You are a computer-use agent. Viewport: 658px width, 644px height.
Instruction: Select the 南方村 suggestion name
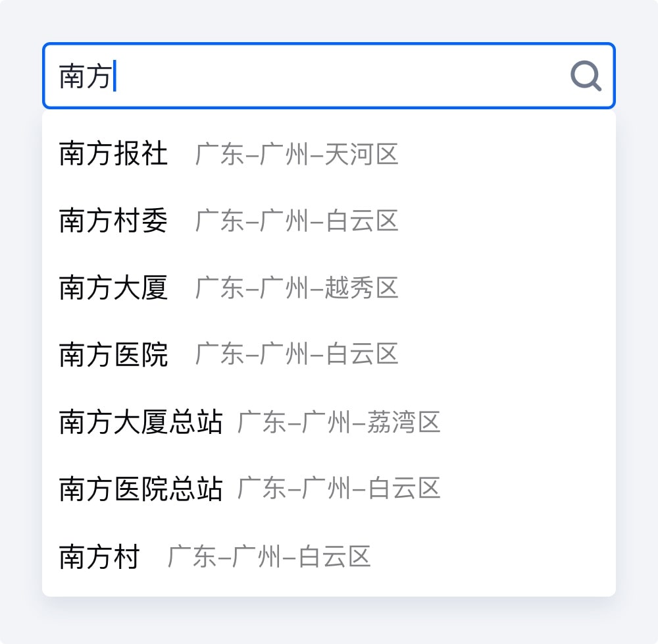[99, 557]
